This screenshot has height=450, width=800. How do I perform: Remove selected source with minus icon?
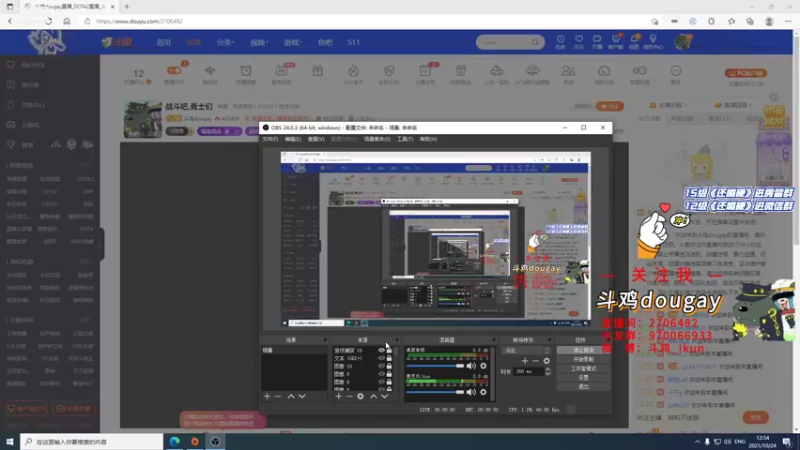(349, 396)
